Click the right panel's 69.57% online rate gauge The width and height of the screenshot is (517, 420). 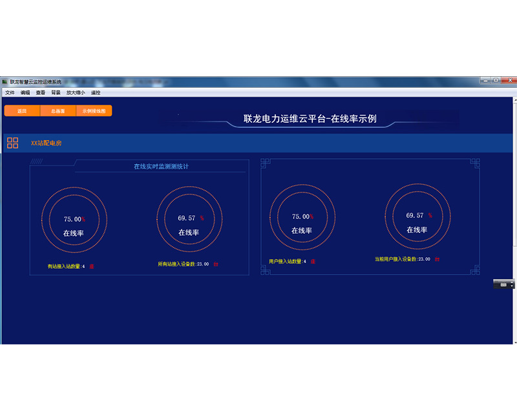[x=417, y=215]
